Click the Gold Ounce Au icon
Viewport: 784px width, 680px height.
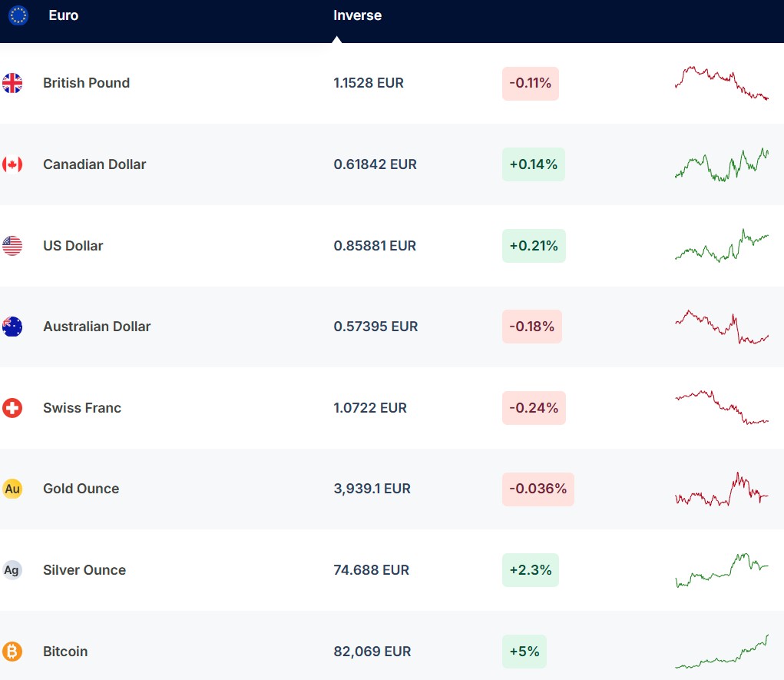tap(12, 489)
